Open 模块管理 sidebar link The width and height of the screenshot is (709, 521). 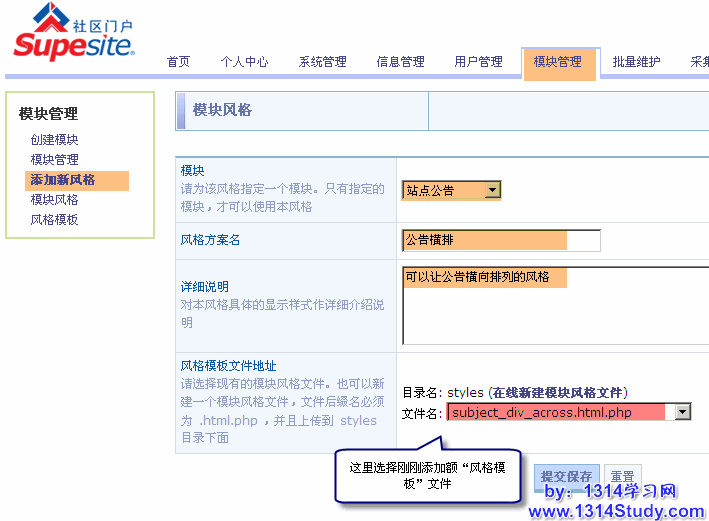click(54, 160)
